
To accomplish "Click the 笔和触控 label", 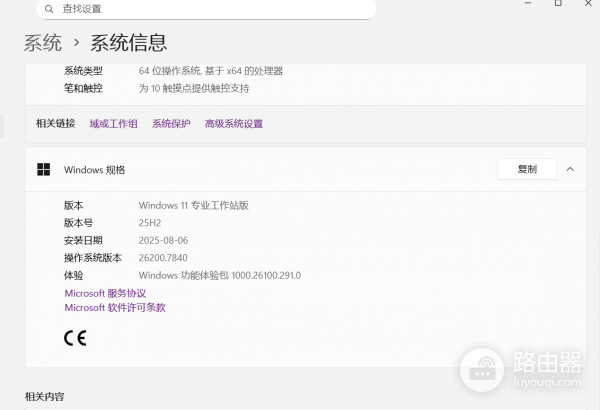I will 83,88.
